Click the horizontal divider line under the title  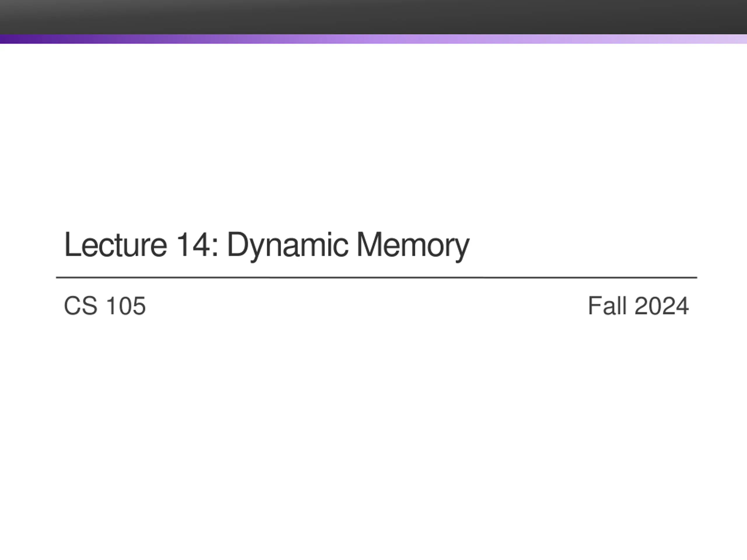(376, 277)
